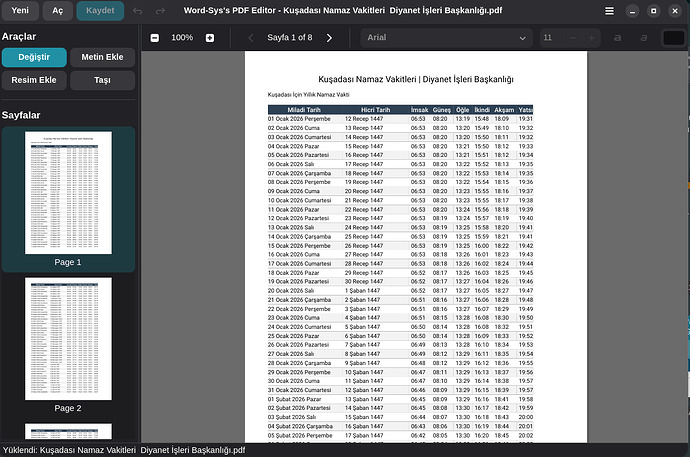Decrease font size with the minus stepper
The image size is (690, 457).
pos(574,38)
